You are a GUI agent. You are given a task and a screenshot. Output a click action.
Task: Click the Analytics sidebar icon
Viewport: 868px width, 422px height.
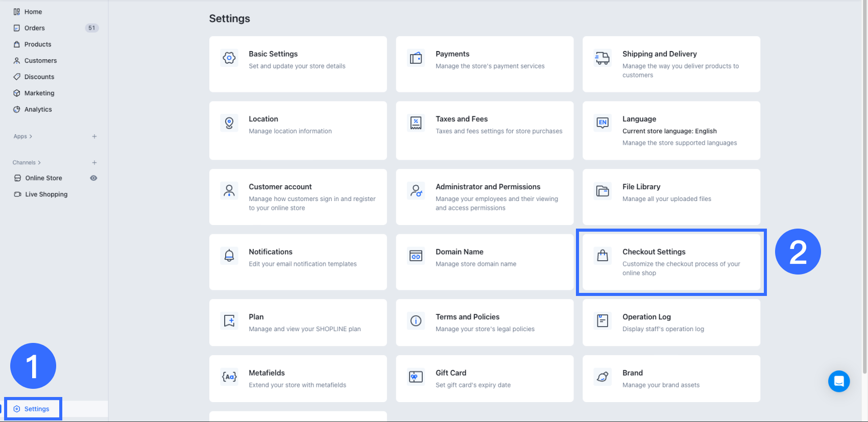pyautogui.click(x=17, y=110)
